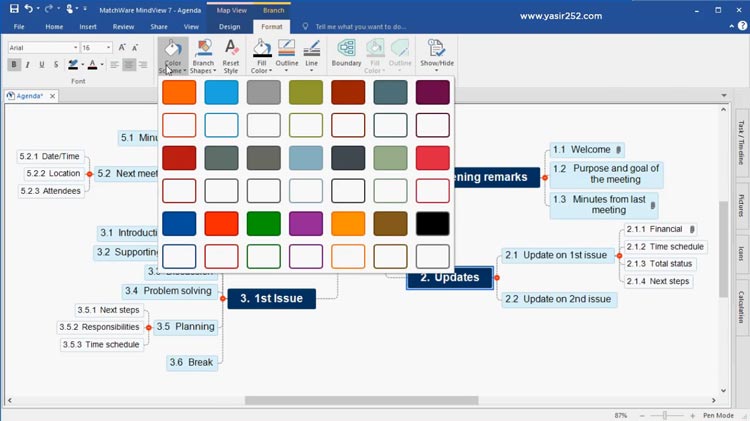Image resolution: width=750 pixels, height=421 pixels.
Task: Toggle Underline formatting
Action: (42, 64)
